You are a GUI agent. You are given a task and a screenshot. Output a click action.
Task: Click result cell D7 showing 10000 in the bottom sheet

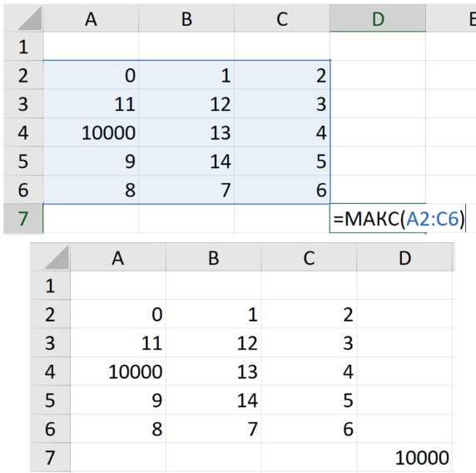(404, 457)
